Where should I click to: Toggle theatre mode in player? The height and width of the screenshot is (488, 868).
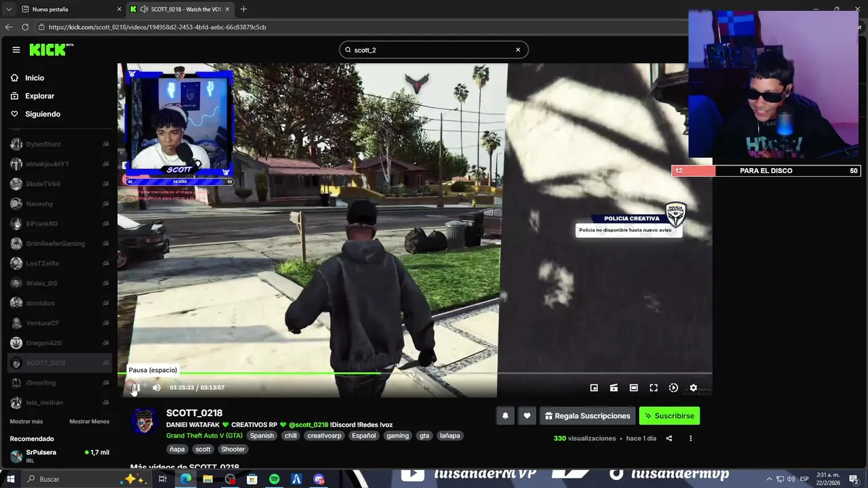tap(633, 388)
